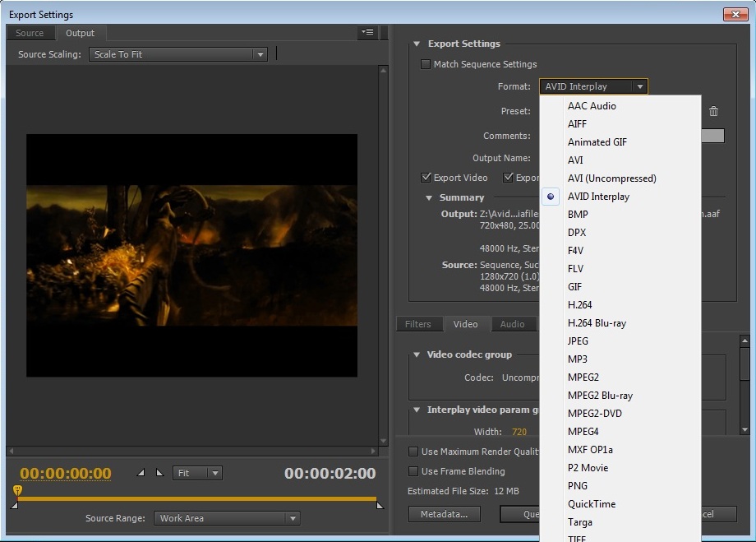Click the duration timecode 00:00:02:00
The image size is (756, 542).
[x=330, y=474]
